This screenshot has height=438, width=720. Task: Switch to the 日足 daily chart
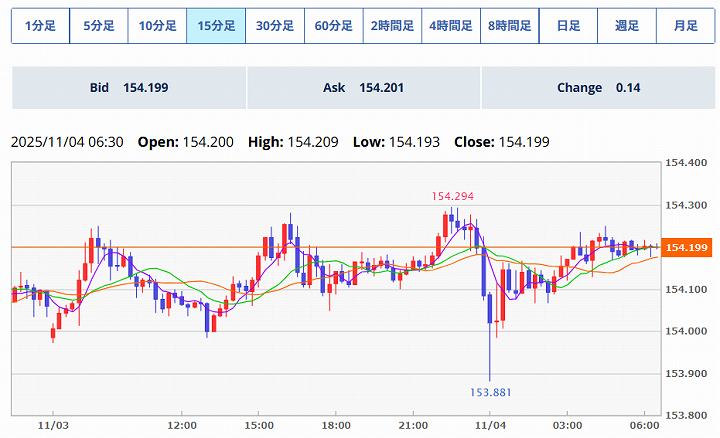568,26
